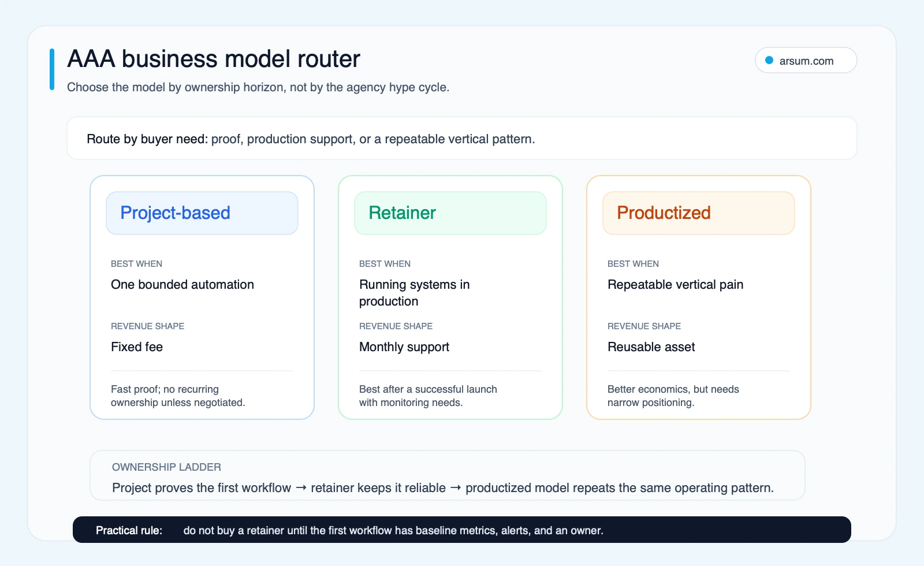
Task: Click the 'OWNERSHIP LADDER' label
Action: click(166, 467)
